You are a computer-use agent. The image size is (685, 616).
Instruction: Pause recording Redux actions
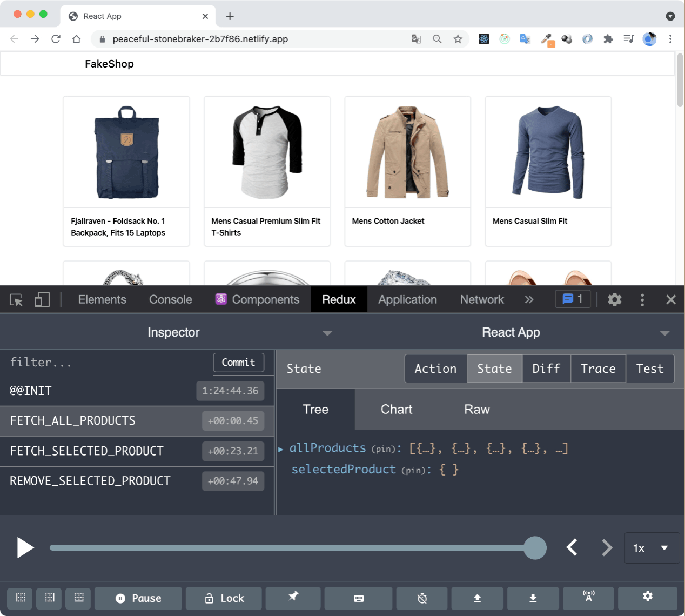[x=138, y=598]
